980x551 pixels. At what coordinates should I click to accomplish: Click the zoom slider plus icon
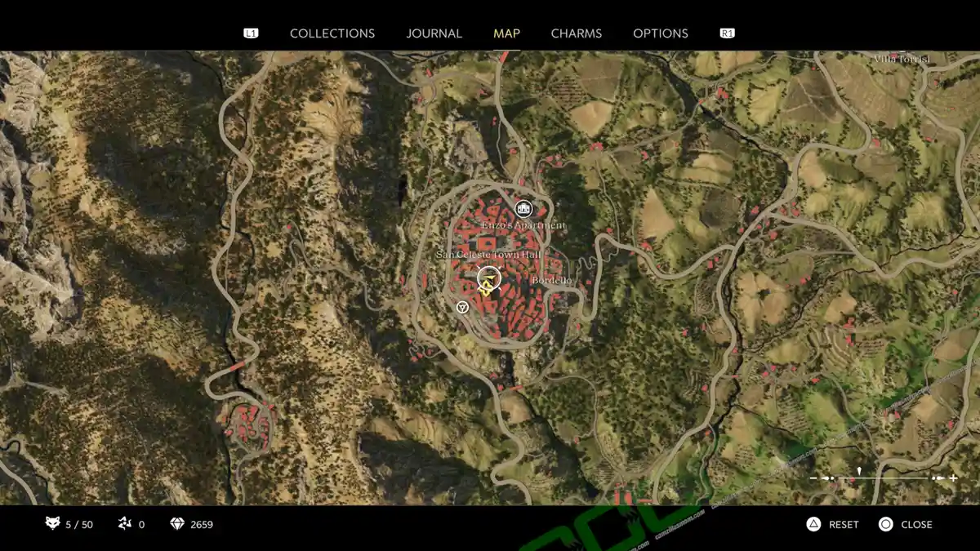(953, 478)
